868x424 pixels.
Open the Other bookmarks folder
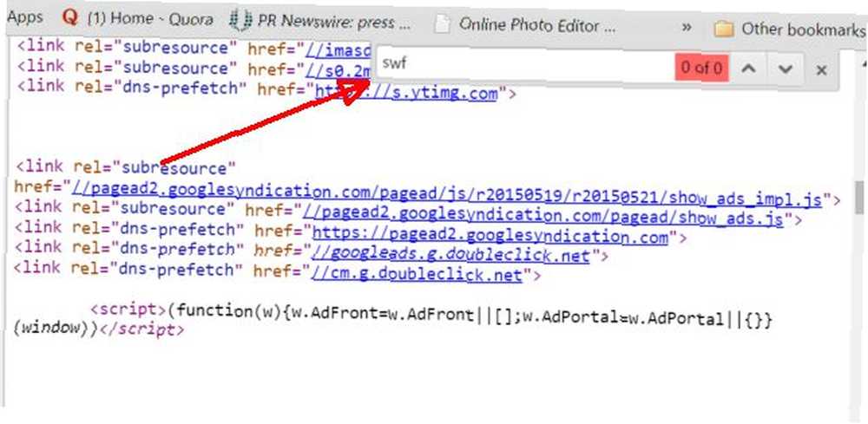(x=790, y=29)
